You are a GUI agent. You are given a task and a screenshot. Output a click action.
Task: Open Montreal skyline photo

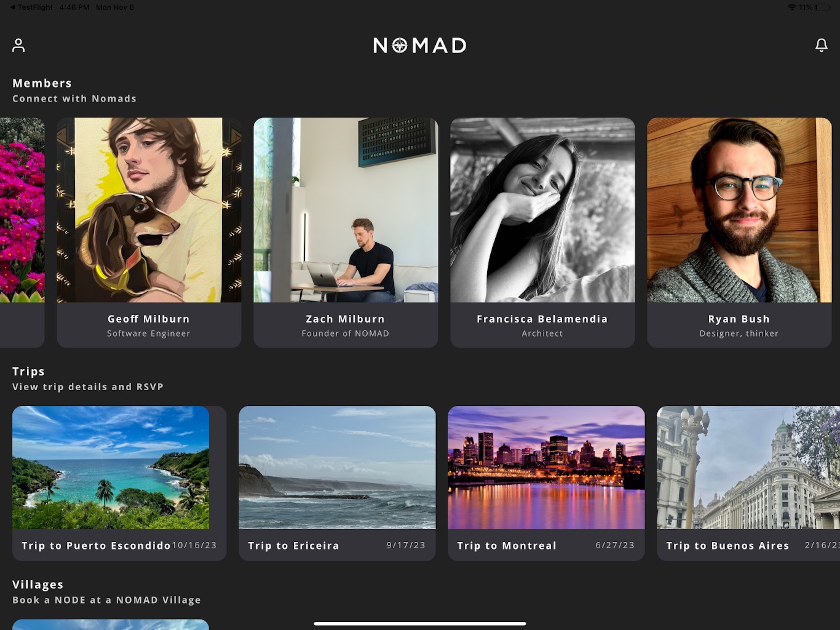pyautogui.click(x=546, y=467)
